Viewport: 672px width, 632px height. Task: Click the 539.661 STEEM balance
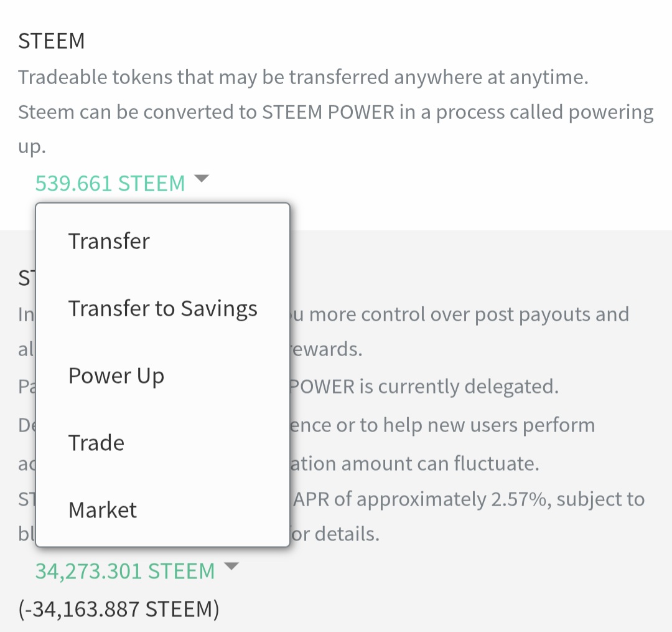coord(110,184)
